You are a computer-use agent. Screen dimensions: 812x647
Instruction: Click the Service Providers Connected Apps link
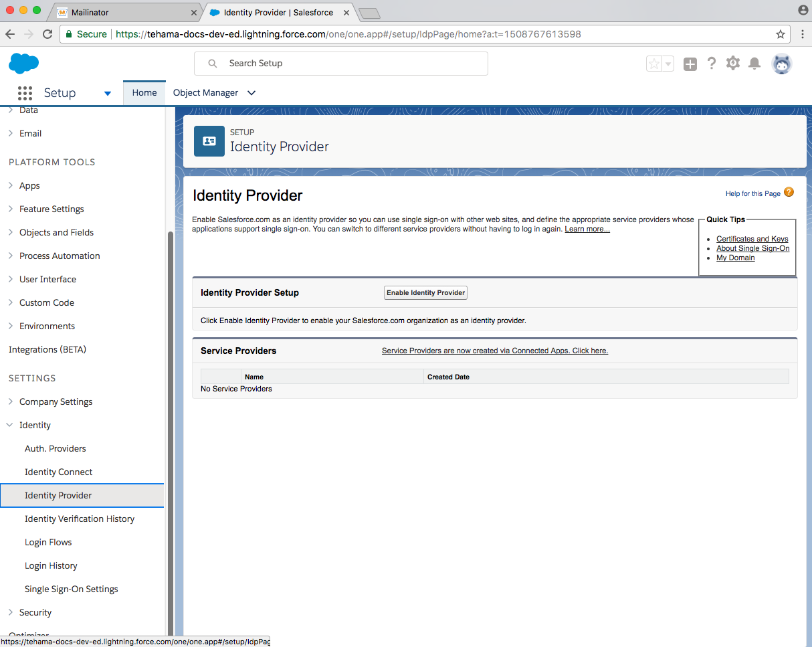(495, 351)
